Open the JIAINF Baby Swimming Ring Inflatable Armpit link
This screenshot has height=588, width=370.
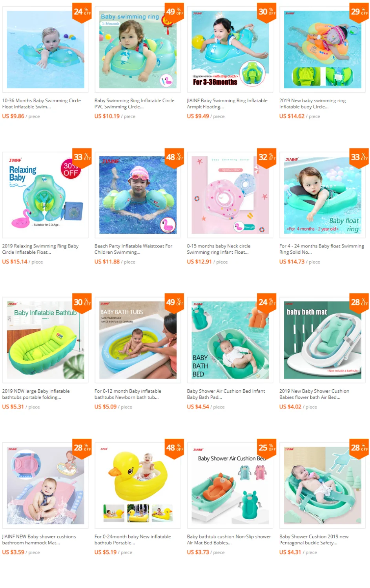pyautogui.click(x=227, y=104)
